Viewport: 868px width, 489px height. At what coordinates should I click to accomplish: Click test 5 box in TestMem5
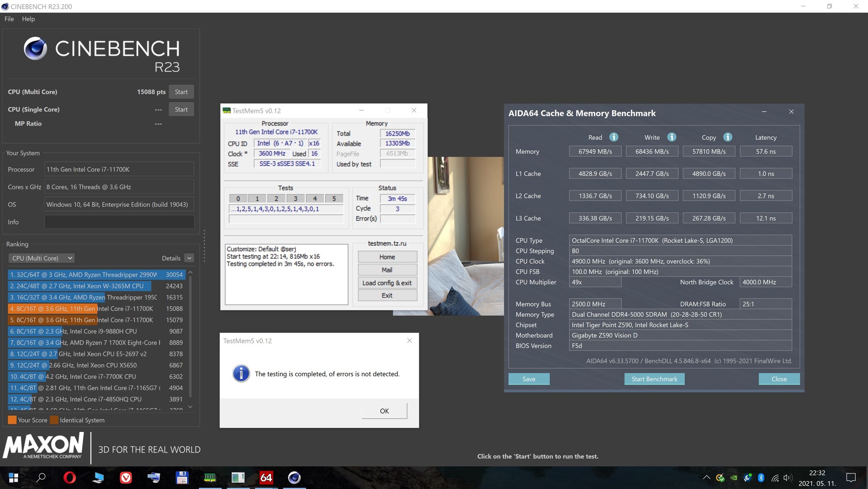click(x=334, y=199)
